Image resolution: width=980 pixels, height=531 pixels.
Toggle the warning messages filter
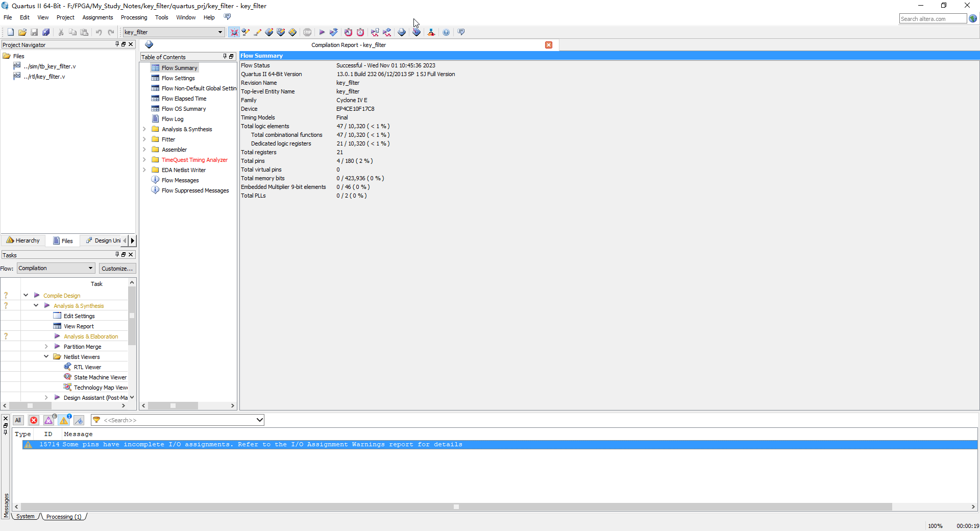[x=64, y=420]
